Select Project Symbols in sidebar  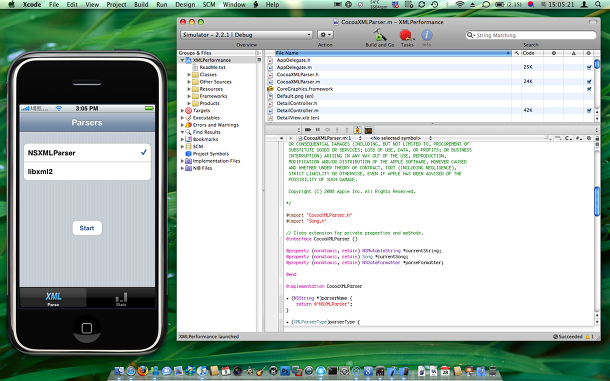(x=210, y=154)
